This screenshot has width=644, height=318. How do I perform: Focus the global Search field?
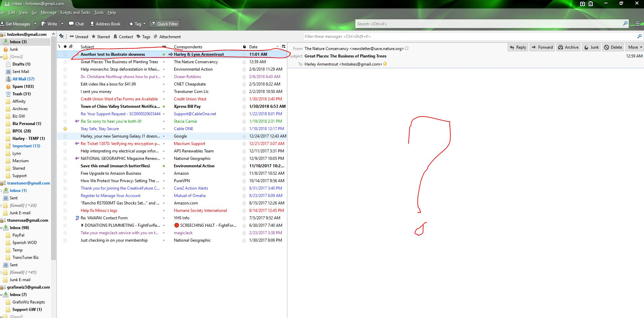[489, 24]
